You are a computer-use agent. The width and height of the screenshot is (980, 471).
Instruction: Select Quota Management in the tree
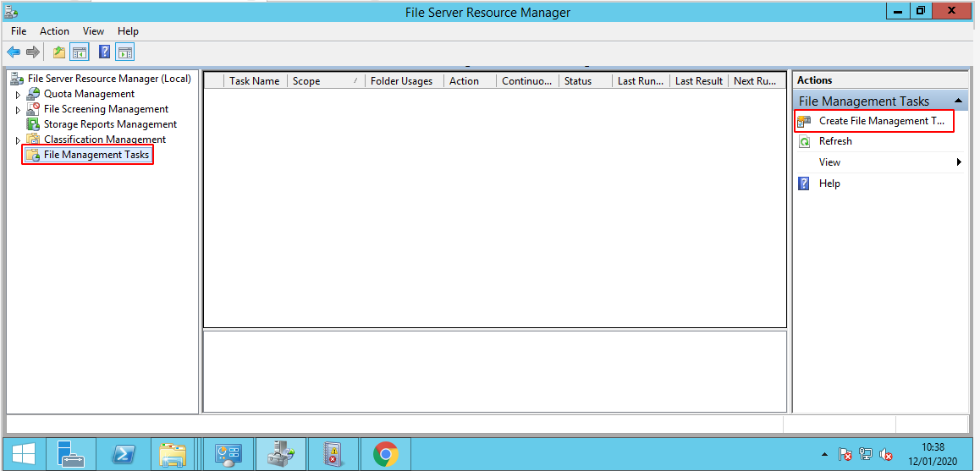point(89,95)
